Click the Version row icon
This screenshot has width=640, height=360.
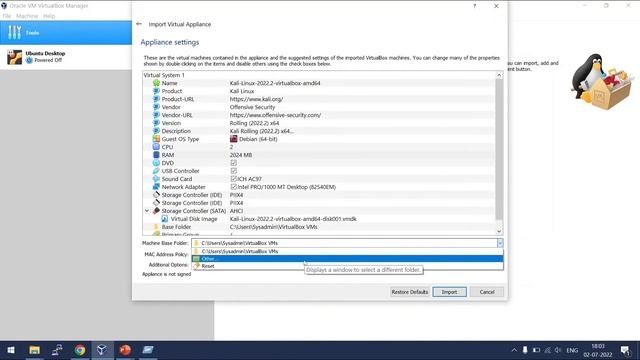pyautogui.click(x=156, y=123)
